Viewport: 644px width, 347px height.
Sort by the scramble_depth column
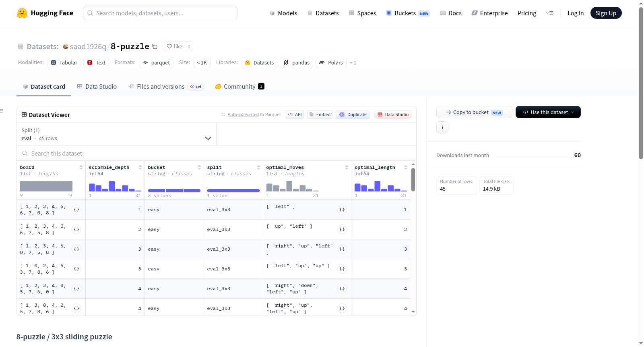(140, 167)
